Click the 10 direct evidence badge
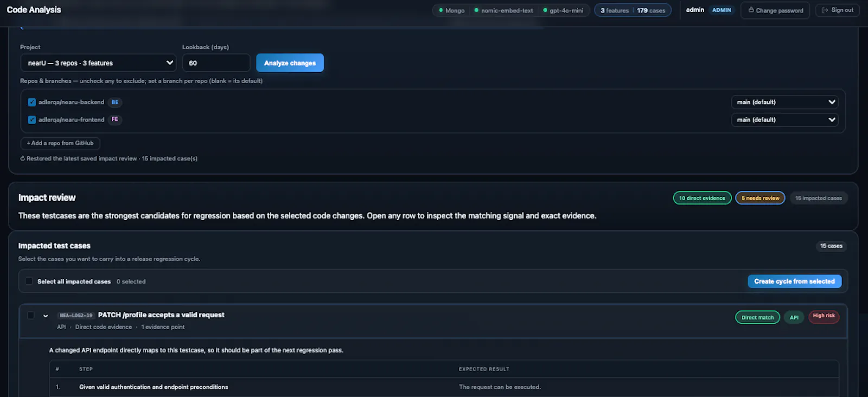 [702, 198]
